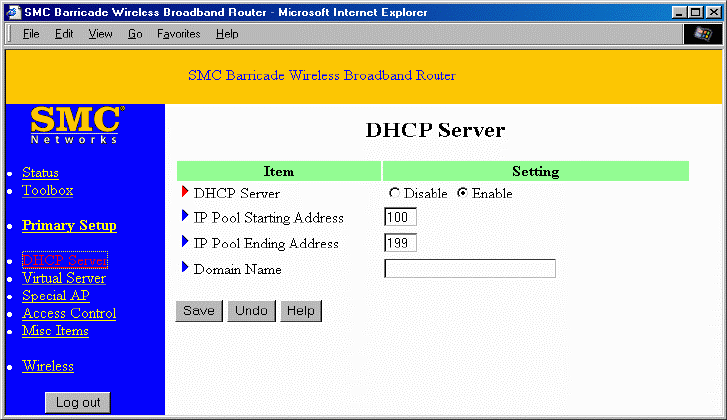
Task: Open the Edit menu
Action: point(64,34)
